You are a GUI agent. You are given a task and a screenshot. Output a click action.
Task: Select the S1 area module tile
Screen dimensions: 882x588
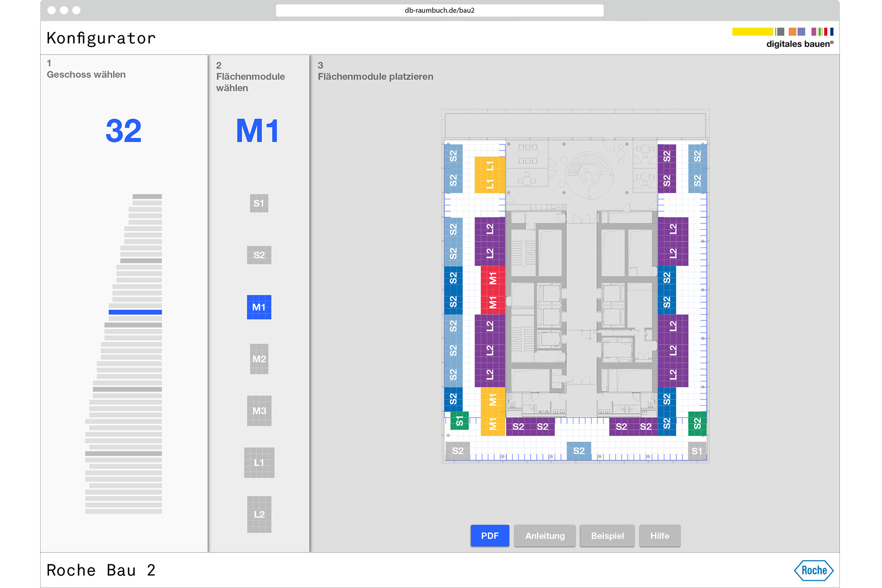(x=259, y=203)
